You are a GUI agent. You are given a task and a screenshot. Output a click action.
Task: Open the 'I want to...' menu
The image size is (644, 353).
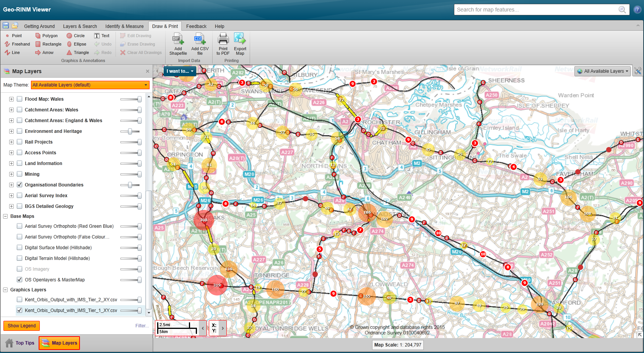point(180,71)
